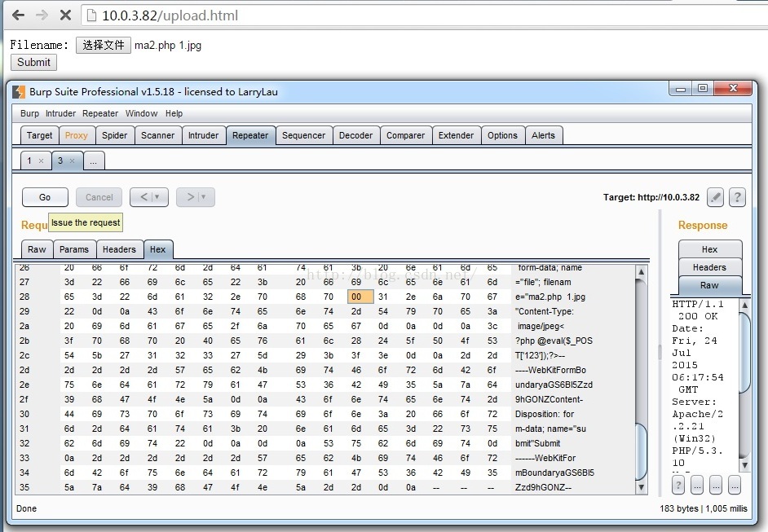Switch to the Alerts tab
Screen dimensions: 768x532
544,135
